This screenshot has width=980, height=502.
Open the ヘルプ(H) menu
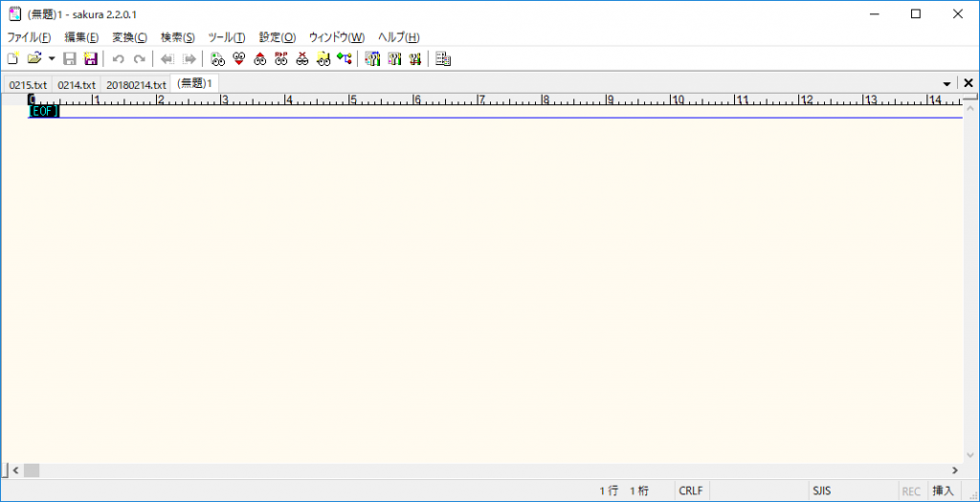[399, 37]
